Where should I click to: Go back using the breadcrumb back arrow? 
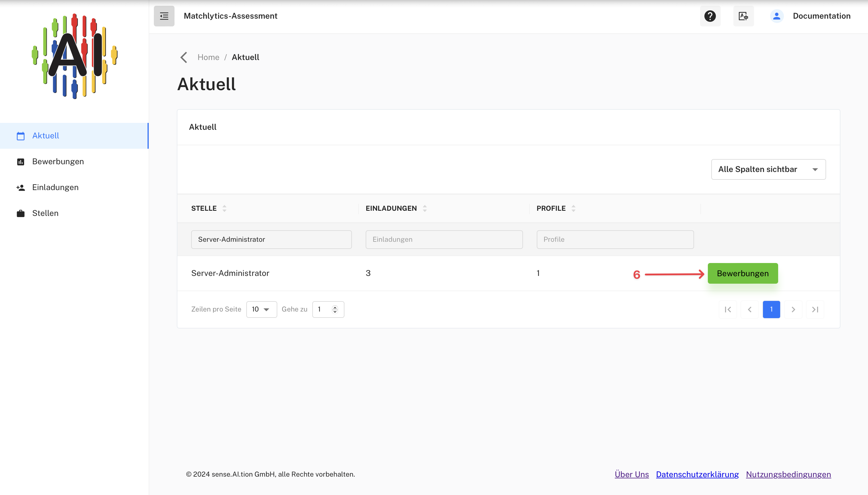pyautogui.click(x=184, y=57)
